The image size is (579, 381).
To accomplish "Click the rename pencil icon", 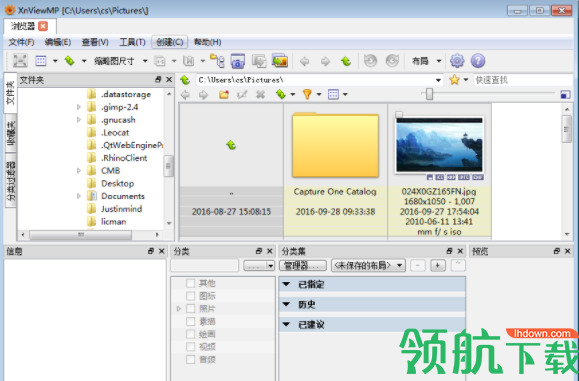I will pyautogui.click(x=242, y=95).
